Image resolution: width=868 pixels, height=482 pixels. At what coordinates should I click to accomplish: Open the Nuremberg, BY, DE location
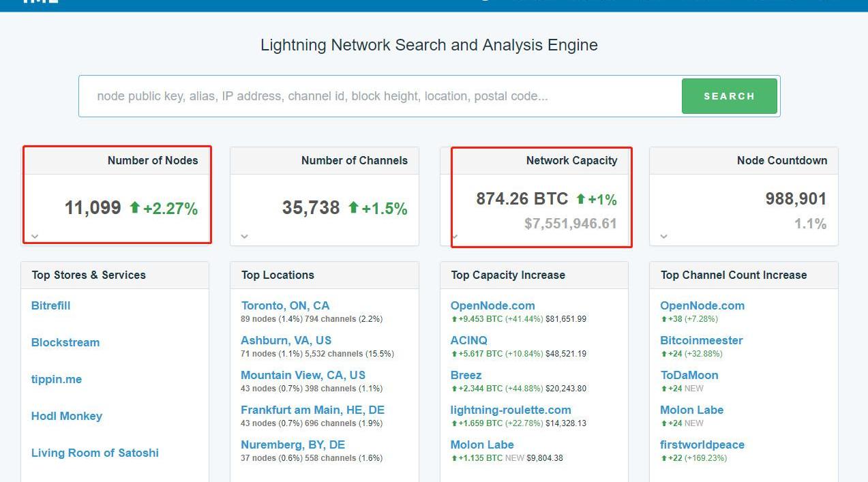point(293,445)
